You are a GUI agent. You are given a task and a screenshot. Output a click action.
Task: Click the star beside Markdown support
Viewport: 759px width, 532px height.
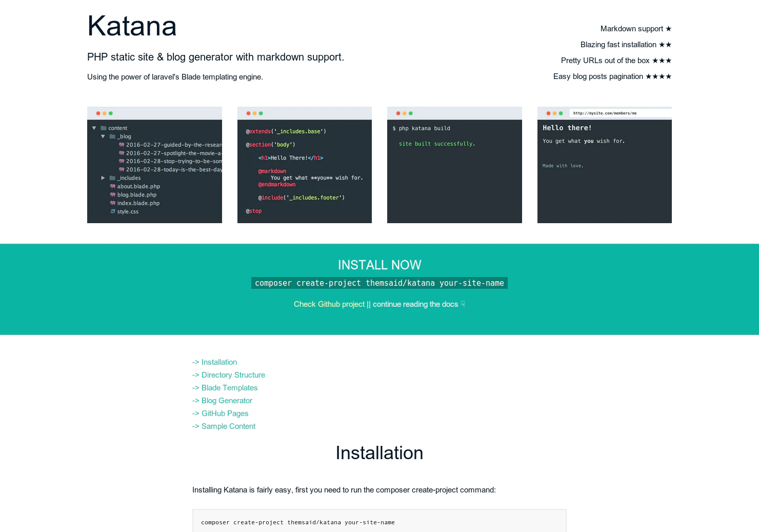pos(668,29)
